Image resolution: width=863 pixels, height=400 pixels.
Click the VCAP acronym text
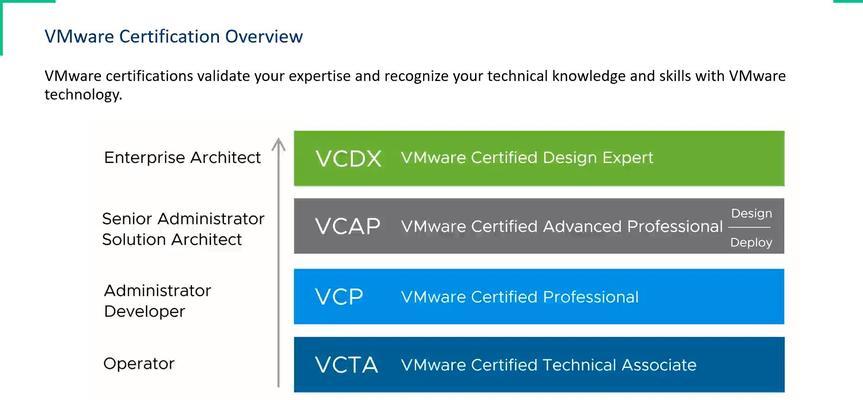[x=347, y=227]
